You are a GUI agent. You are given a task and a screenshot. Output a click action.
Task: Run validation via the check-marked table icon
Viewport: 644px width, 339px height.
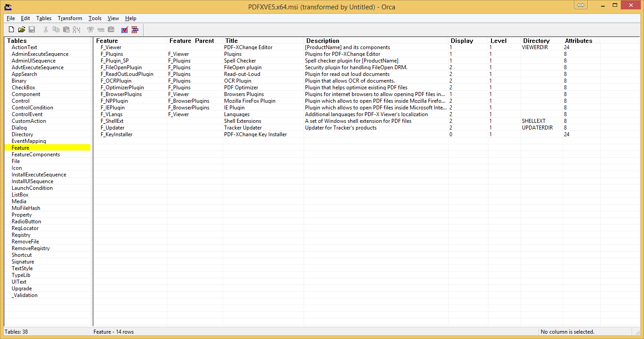tap(124, 29)
